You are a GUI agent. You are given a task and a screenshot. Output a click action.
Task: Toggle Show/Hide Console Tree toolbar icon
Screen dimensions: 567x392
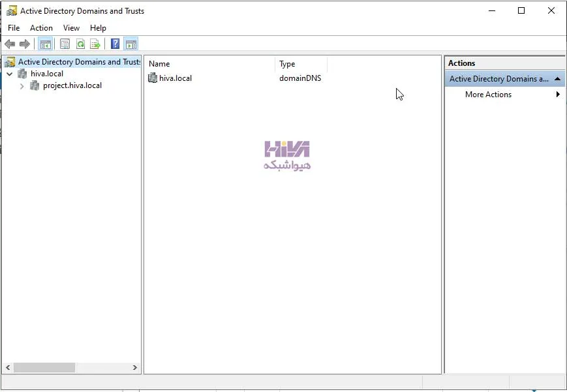(46, 44)
